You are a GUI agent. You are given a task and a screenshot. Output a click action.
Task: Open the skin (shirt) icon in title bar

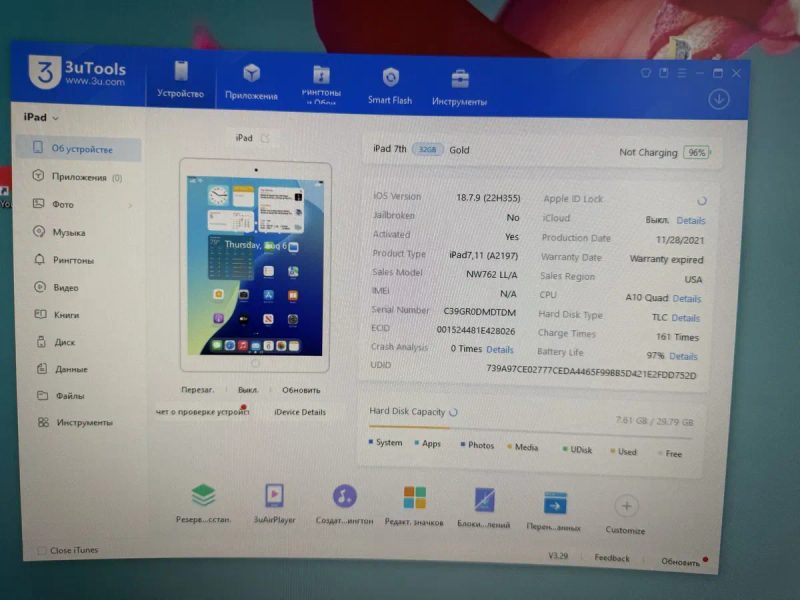[x=645, y=73]
